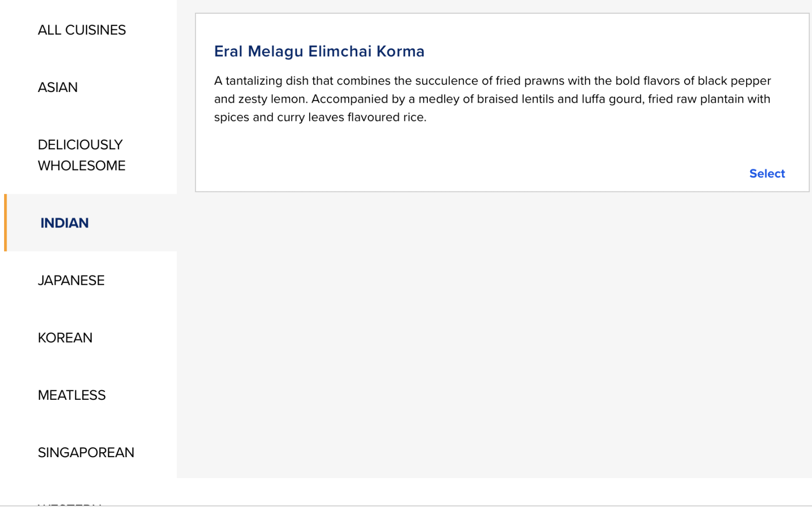Screen dimensions: 812x510
Task: Click the word Korma in the dish heading
Action: (x=400, y=51)
